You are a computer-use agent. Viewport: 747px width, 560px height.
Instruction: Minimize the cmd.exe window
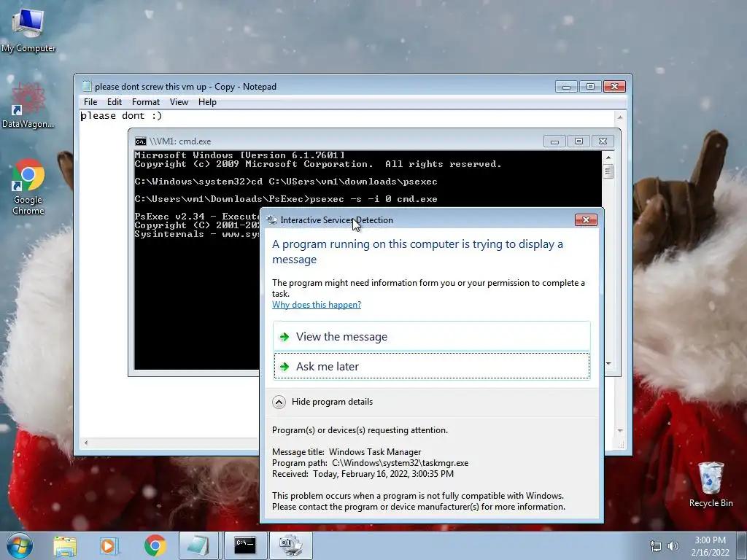(x=554, y=141)
